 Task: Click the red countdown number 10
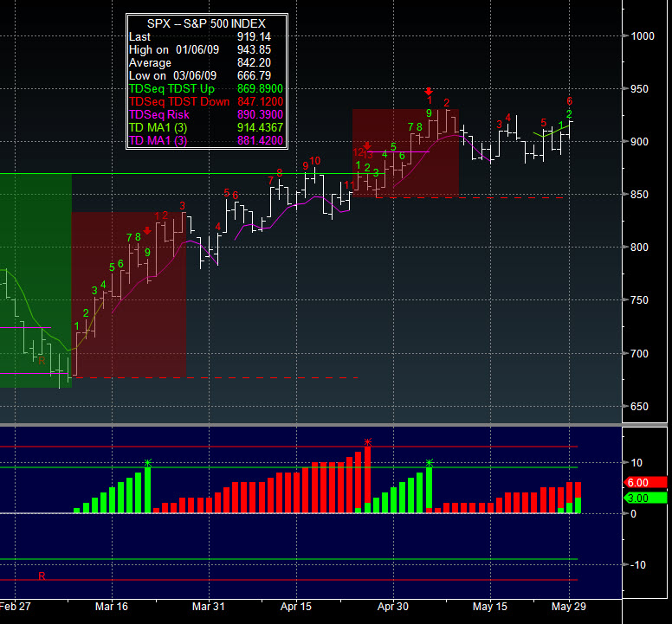pos(315,161)
